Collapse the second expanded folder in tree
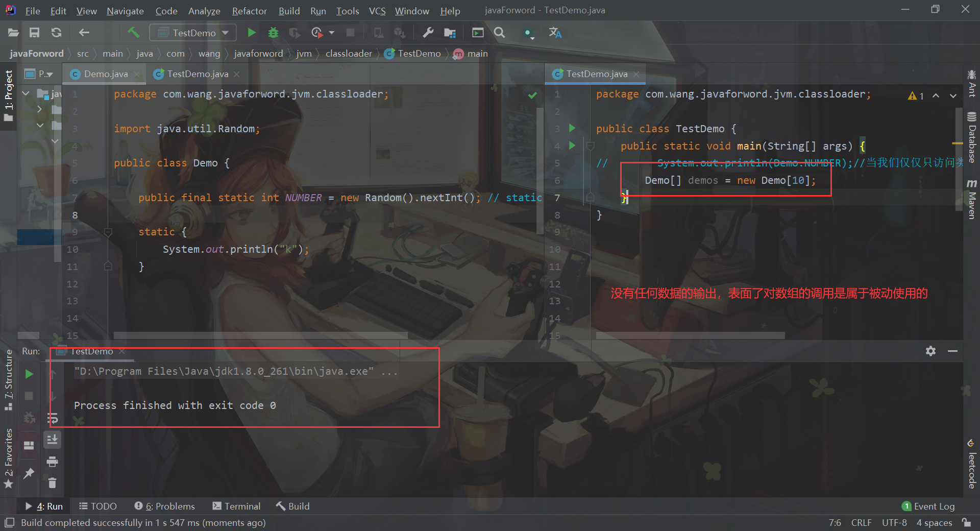This screenshot has width=980, height=531. point(40,125)
